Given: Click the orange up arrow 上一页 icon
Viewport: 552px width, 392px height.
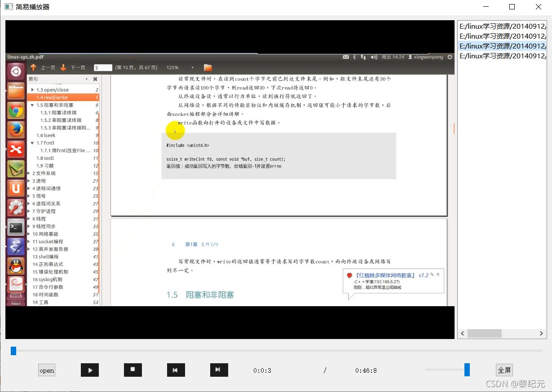Looking at the screenshot, I should [x=33, y=67].
